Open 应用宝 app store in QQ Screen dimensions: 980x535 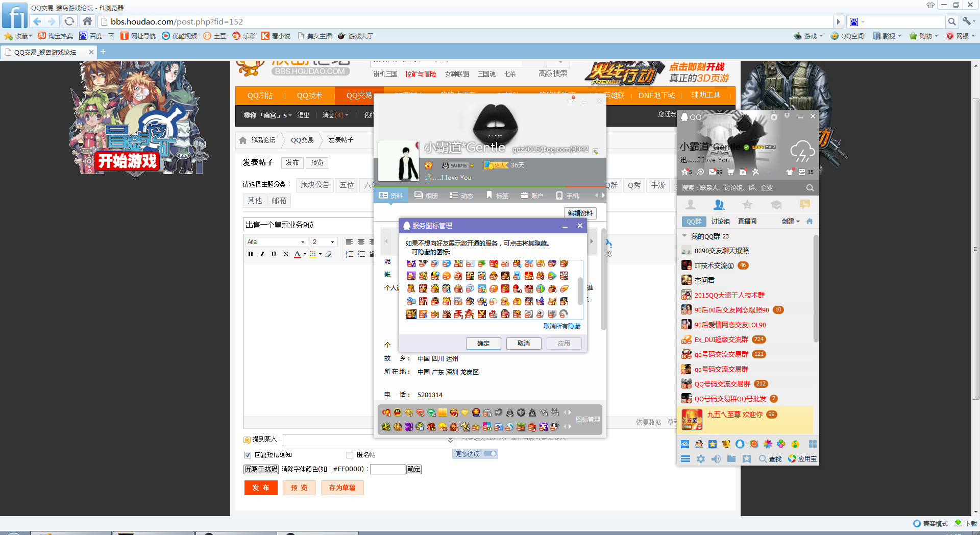click(802, 459)
